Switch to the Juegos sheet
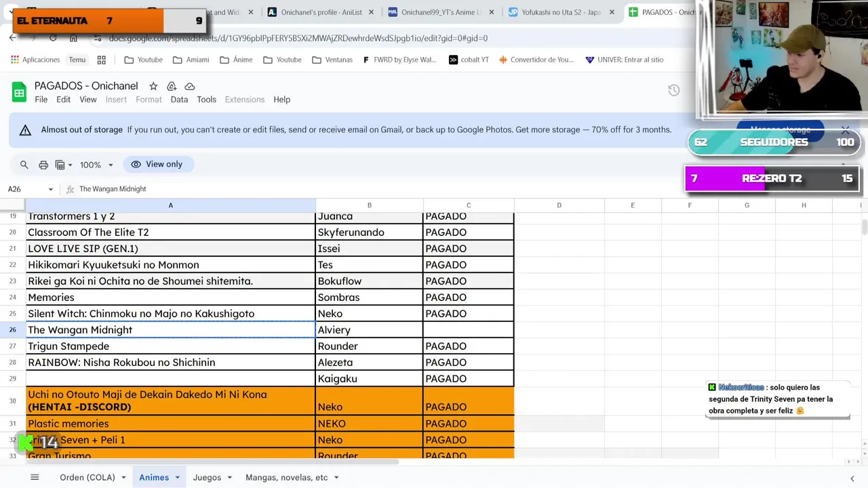 tap(207, 477)
